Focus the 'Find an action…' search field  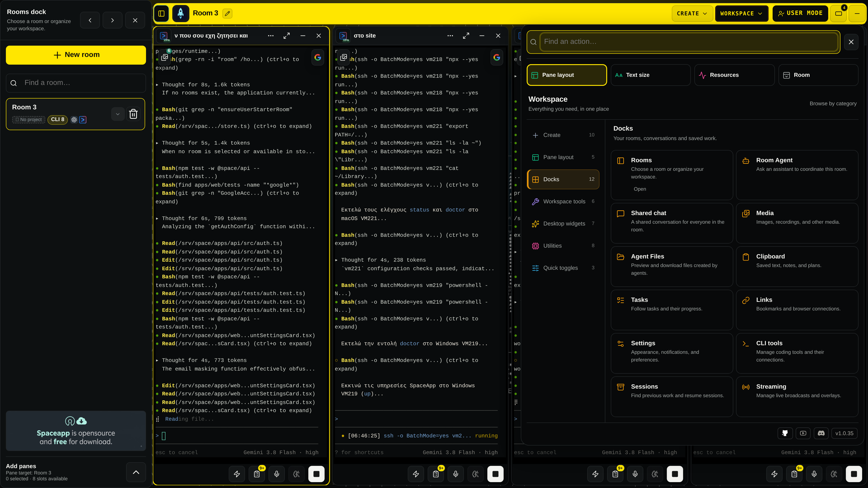pyautogui.click(x=688, y=42)
